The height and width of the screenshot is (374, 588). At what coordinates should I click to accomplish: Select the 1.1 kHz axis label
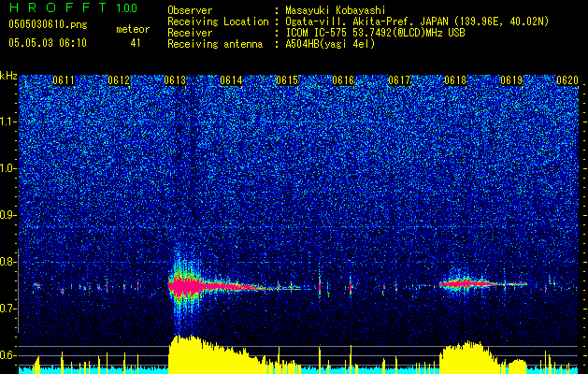click(8, 122)
